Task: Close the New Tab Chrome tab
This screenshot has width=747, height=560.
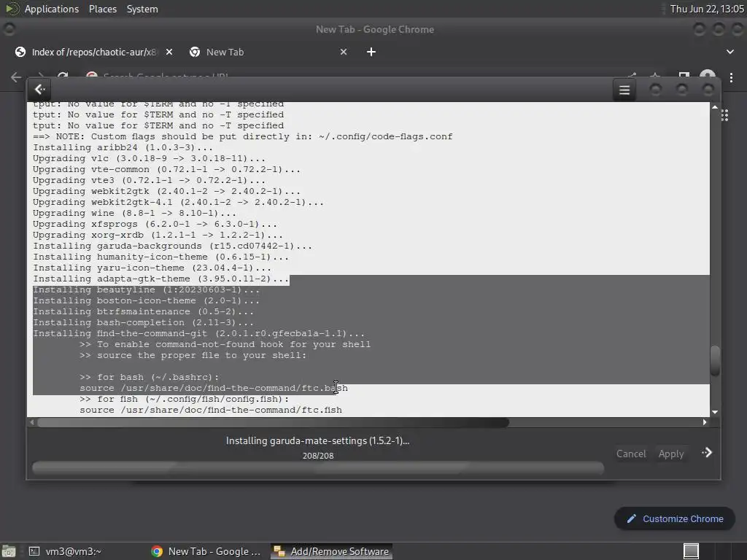Action: pos(344,52)
